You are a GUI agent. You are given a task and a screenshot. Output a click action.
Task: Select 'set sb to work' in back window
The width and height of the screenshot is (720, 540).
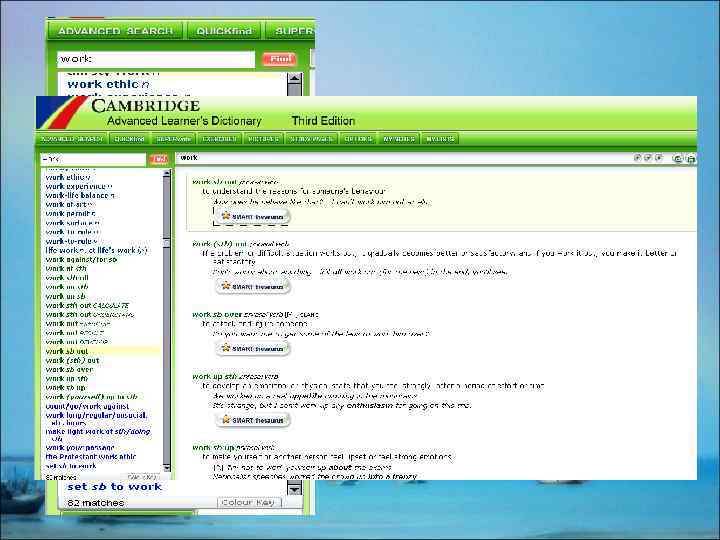[x=114, y=487]
